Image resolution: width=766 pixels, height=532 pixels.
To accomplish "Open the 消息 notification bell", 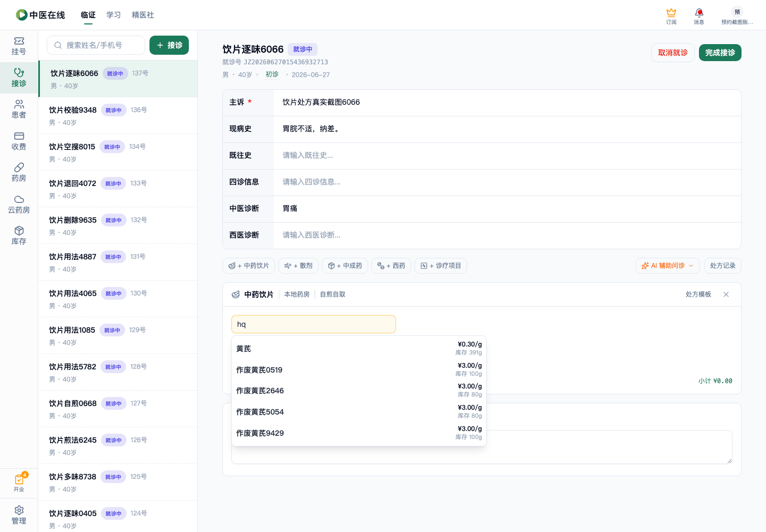I will pos(699,16).
